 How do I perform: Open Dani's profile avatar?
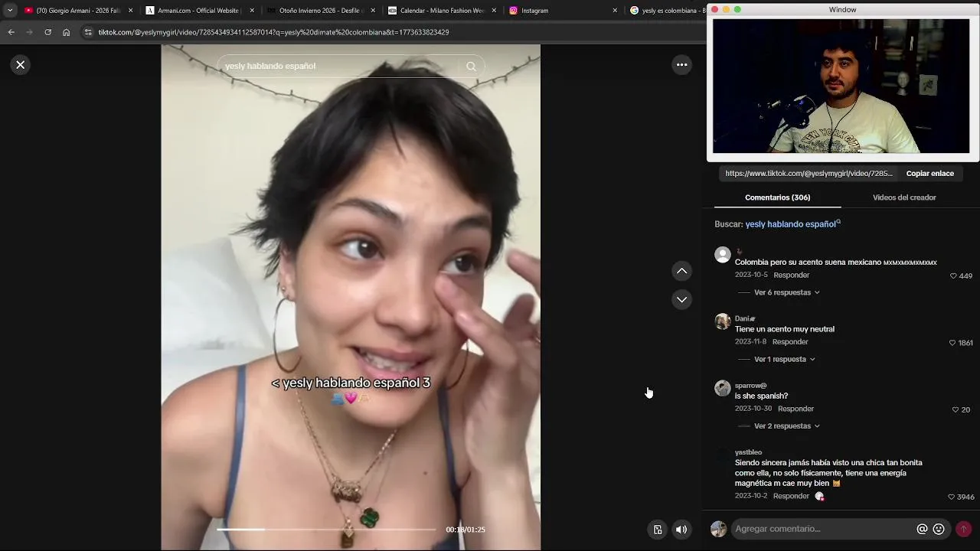(723, 321)
